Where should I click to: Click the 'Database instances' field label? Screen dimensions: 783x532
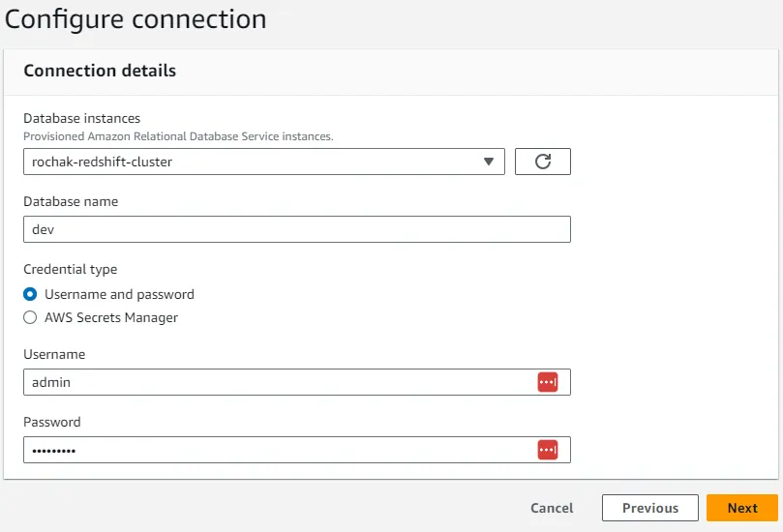click(82, 118)
